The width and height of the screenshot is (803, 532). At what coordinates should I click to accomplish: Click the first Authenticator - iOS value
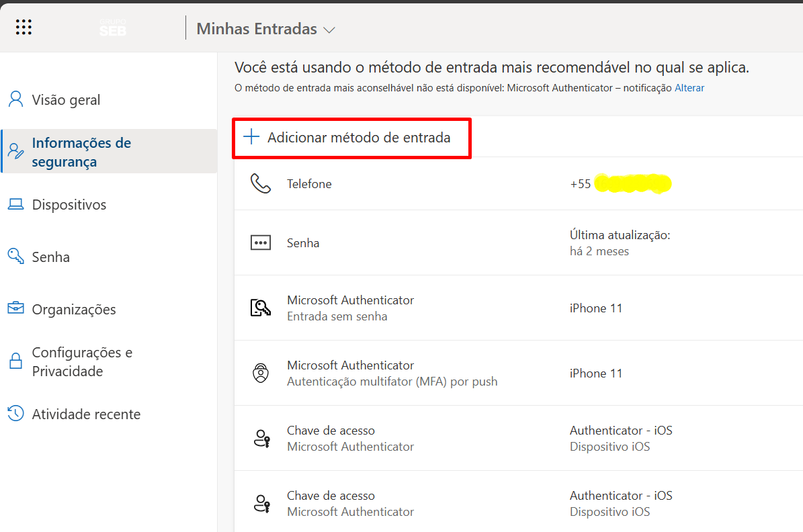[x=621, y=431]
